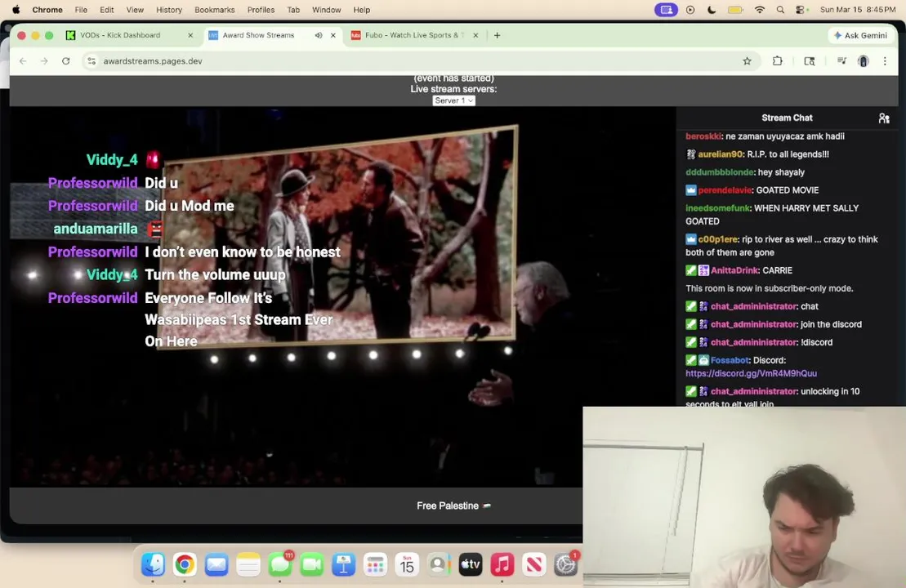Screen dimensions: 906x588
Task: Mute audio on the Award Show Streams tab
Action: (x=319, y=35)
